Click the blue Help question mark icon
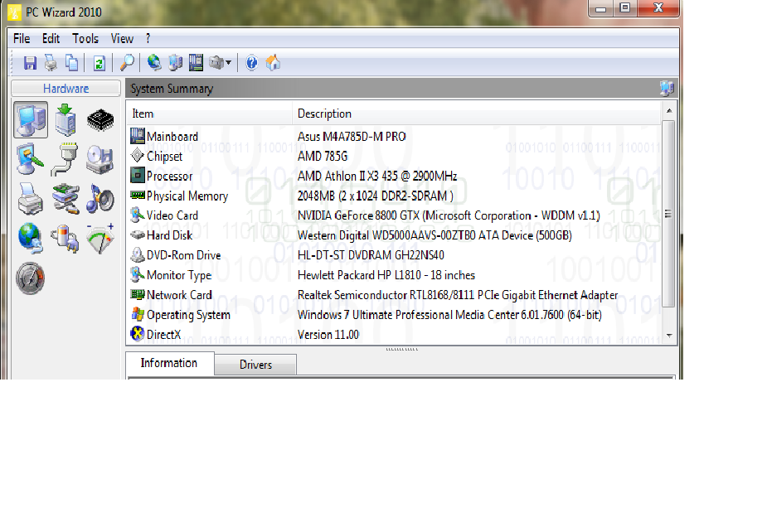The image size is (767, 532). click(251, 63)
